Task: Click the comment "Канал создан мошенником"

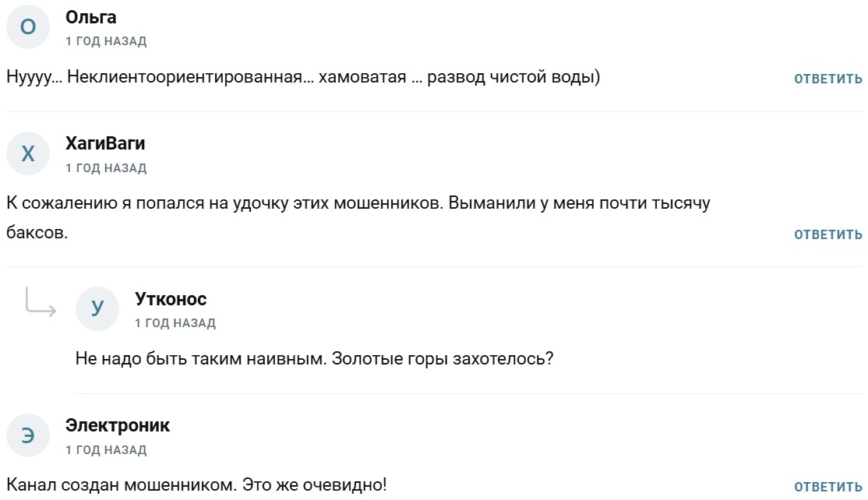Action: pyautogui.click(x=196, y=485)
